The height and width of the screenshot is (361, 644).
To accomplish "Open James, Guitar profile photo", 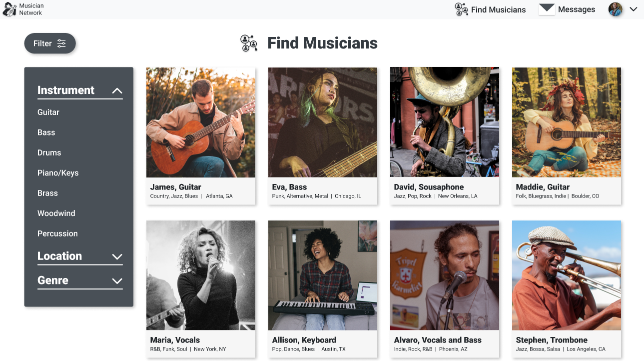I will click(x=201, y=122).
